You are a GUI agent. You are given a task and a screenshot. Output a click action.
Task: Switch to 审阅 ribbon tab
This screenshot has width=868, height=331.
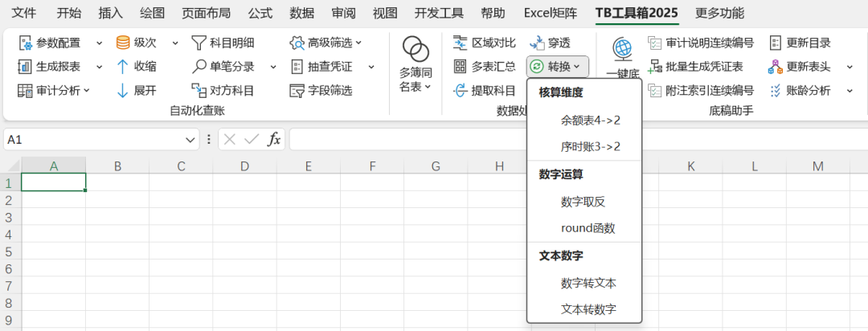click(x=343, y=14)
